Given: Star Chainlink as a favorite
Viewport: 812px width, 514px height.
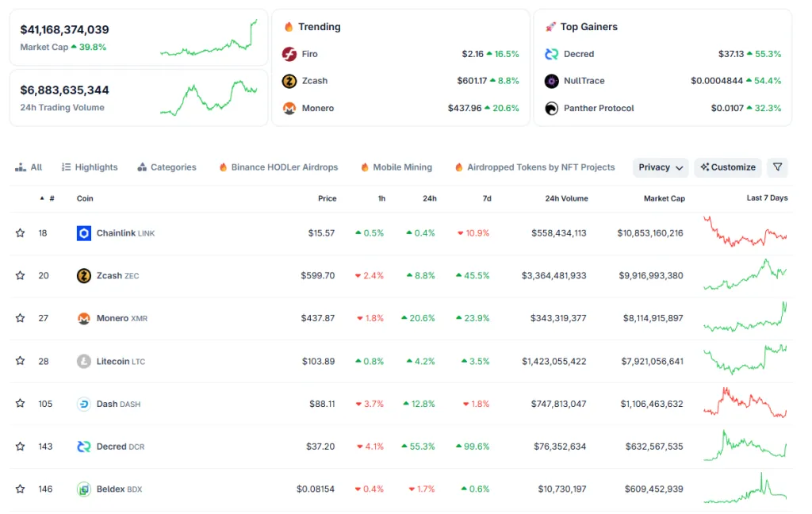Looking at the screenshot, I should pos(21,233).
